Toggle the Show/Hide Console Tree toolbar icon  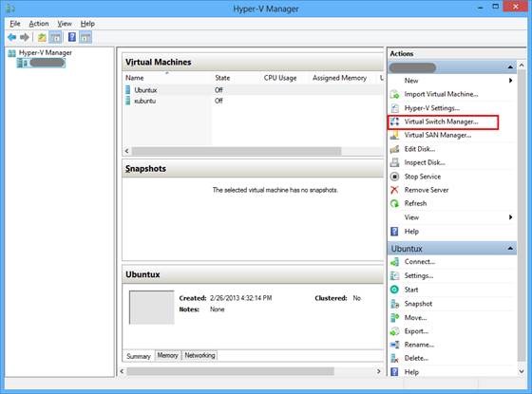click(56, 37)
